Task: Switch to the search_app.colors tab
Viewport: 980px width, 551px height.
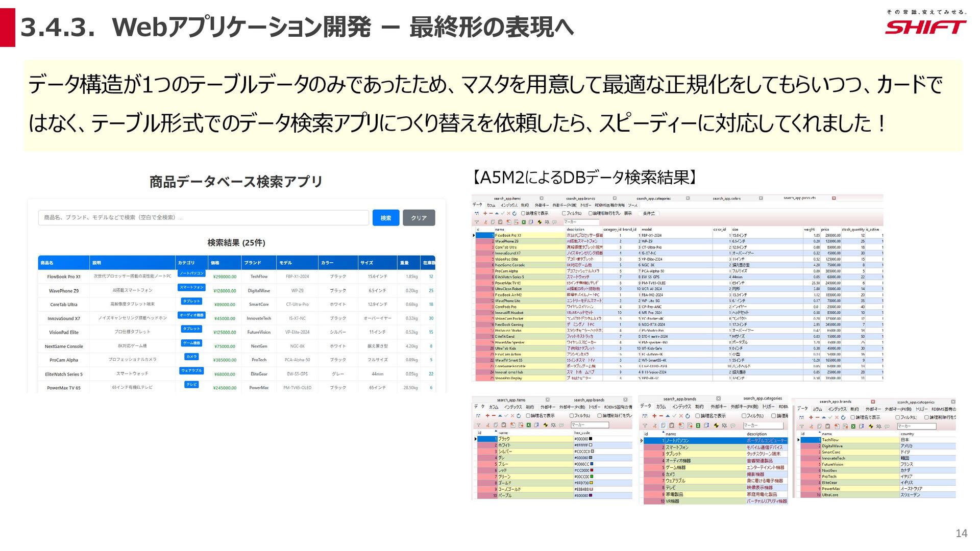Action: [727, 198]
